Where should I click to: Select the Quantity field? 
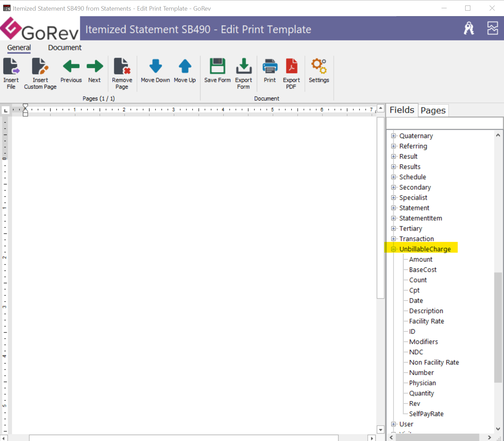421,393
